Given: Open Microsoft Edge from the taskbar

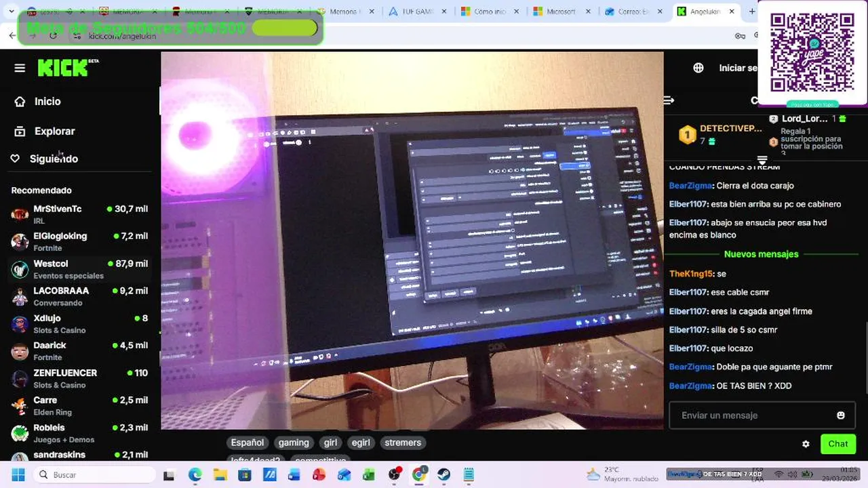Looking at the screenshot, I should [x=195, y=475].
